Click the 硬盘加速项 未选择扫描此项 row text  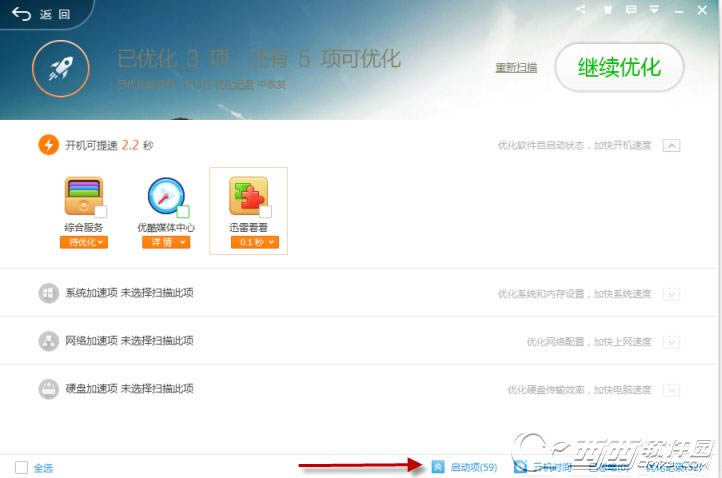[x=129, y=389]
